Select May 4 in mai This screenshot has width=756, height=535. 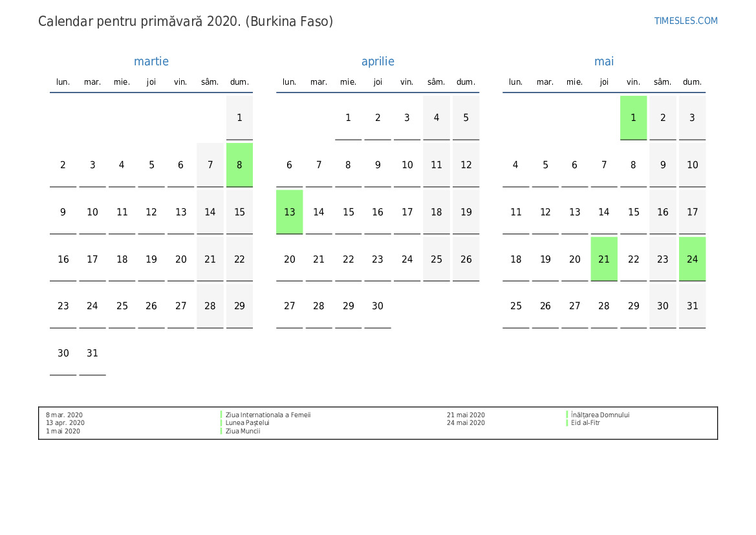tap(515, 165)
